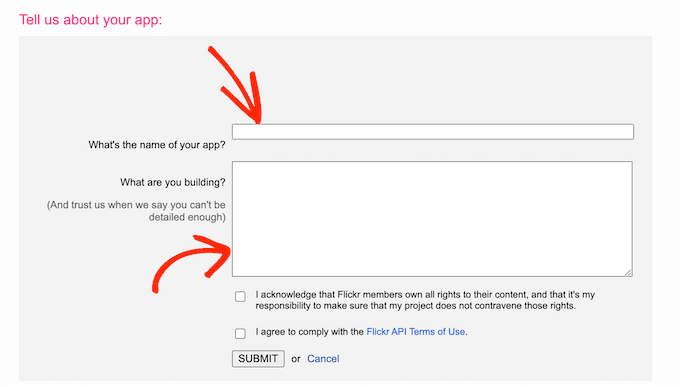Click the "can't be detailed enough" hint text
The image size is (680, 387).
[x=136, y=211]
